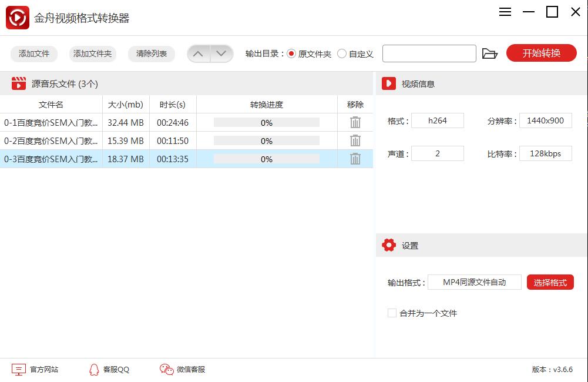Click the app logo icon in the title bar
Viewport: 588px width, 382px height.
(x=18, y=18)
